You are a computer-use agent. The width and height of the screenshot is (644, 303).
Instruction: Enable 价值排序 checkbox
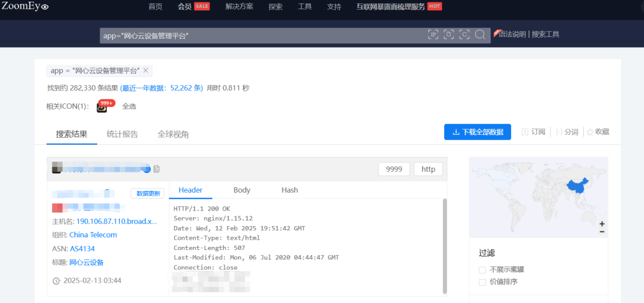[482, 283]
